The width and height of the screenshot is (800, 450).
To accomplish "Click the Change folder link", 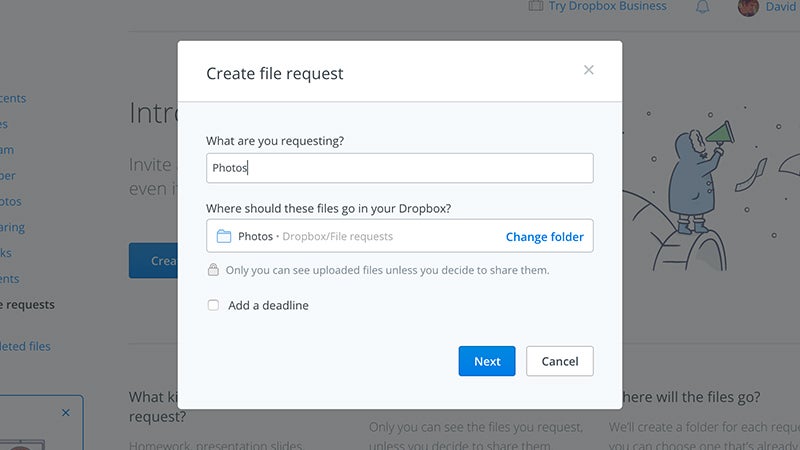I will [544, 237].
